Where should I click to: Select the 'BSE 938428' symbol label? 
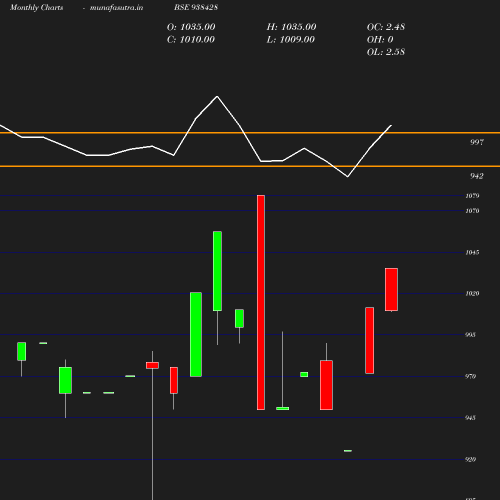point(196,7)
